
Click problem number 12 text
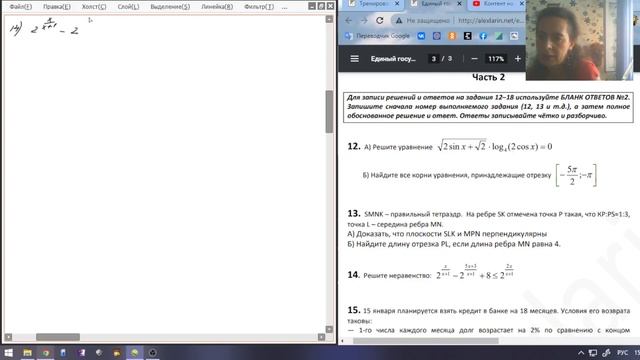click(x=354, y=146)
